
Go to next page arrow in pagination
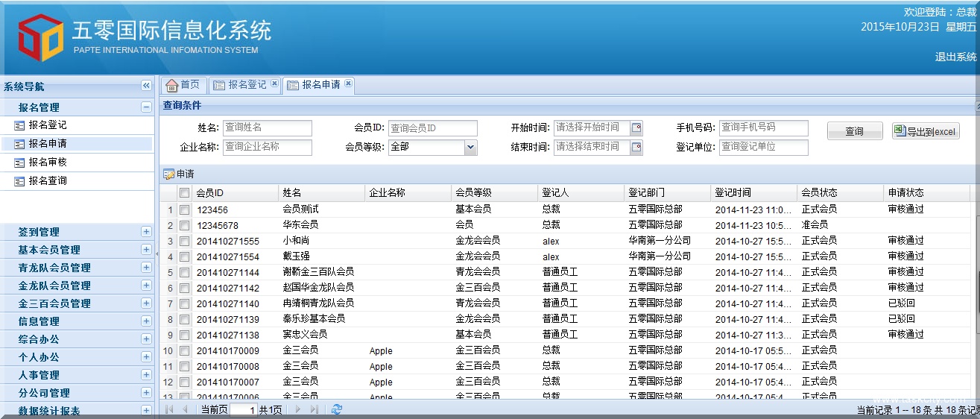click(298, 409)
